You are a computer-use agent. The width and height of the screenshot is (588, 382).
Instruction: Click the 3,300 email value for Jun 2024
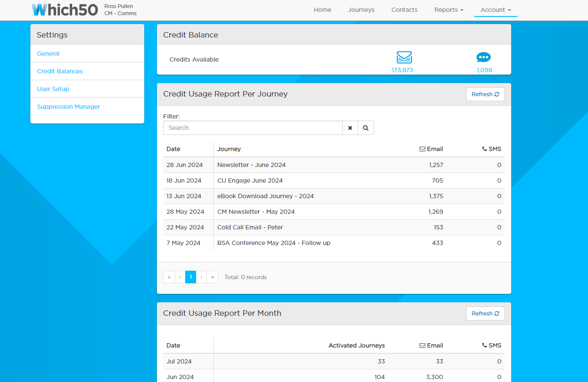[x=434, y=377]
